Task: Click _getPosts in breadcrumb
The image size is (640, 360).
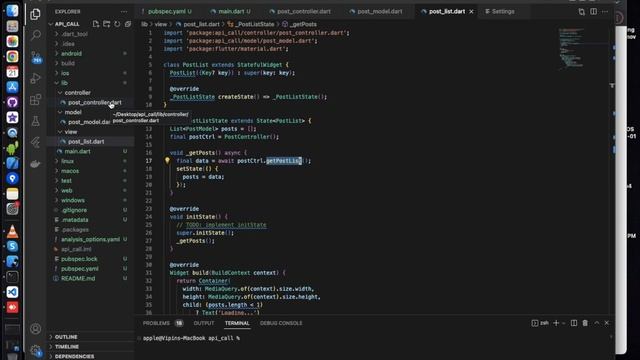Action: (303, 24)
